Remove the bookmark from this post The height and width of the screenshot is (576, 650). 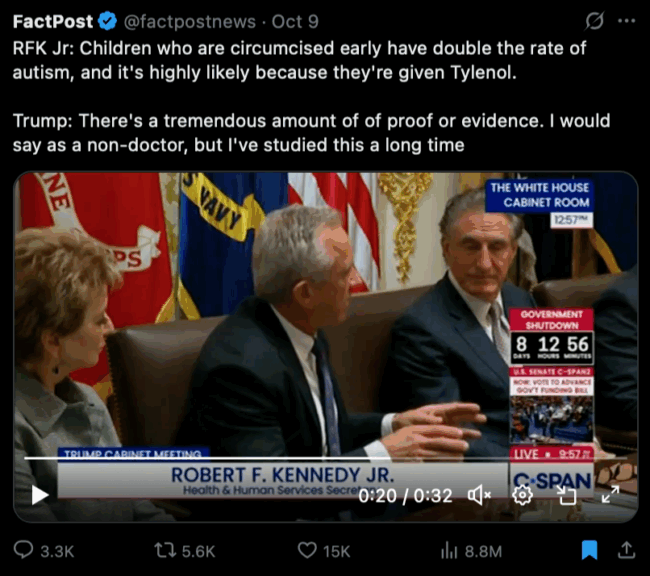pyautogui.click(x=590, y=550)
